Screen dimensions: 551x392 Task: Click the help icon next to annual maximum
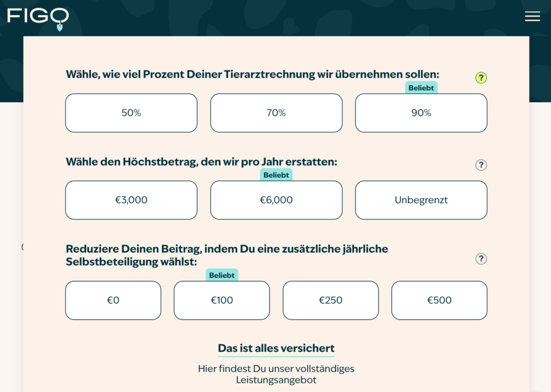pyautogui.click(x=481, y=165)
